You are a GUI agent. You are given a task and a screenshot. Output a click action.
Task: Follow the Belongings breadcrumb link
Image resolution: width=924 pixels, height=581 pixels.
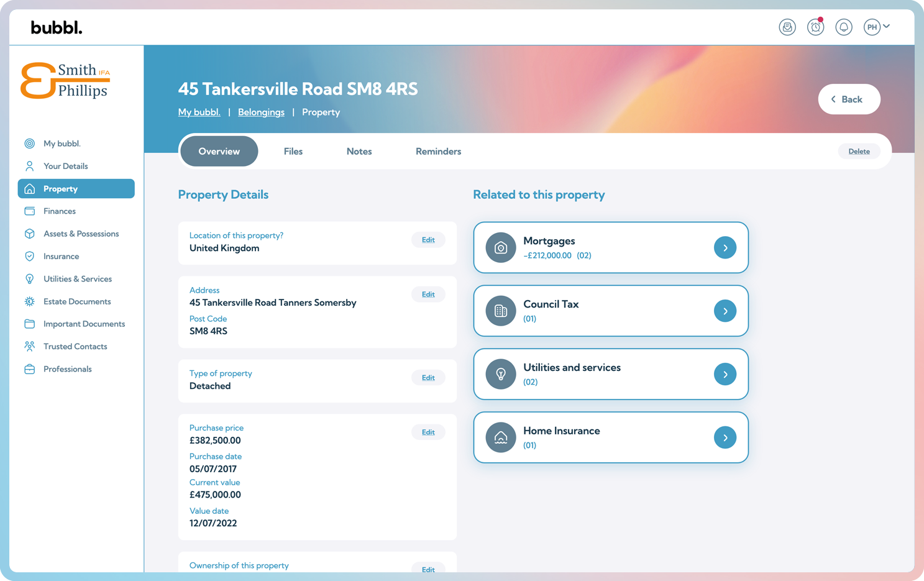click(x=261, y=112)
